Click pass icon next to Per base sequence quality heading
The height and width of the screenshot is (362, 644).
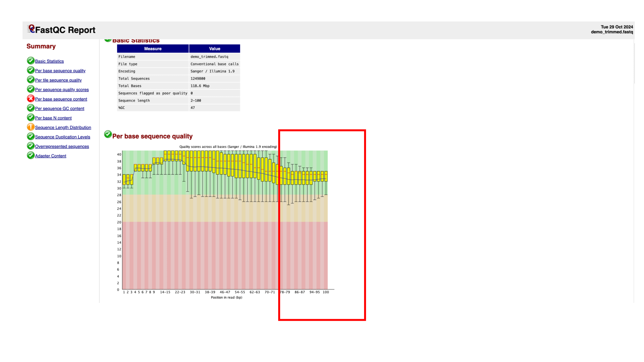[108, 134]
